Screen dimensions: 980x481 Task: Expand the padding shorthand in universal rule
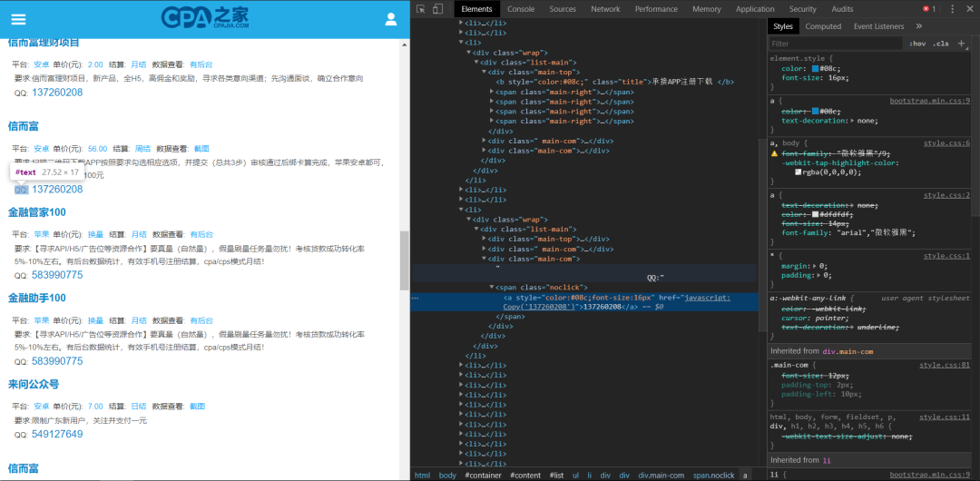pyautogui.click(x=818, y=275)
